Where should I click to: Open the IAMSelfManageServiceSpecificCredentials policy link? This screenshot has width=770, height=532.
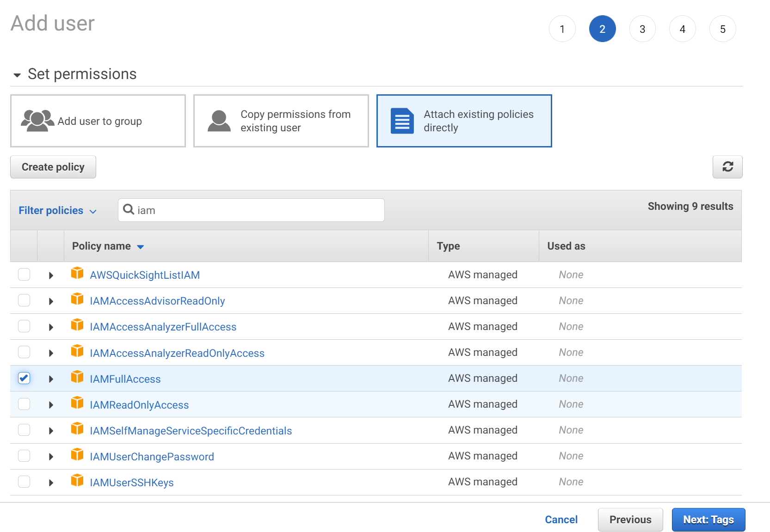tap(191, 431)
